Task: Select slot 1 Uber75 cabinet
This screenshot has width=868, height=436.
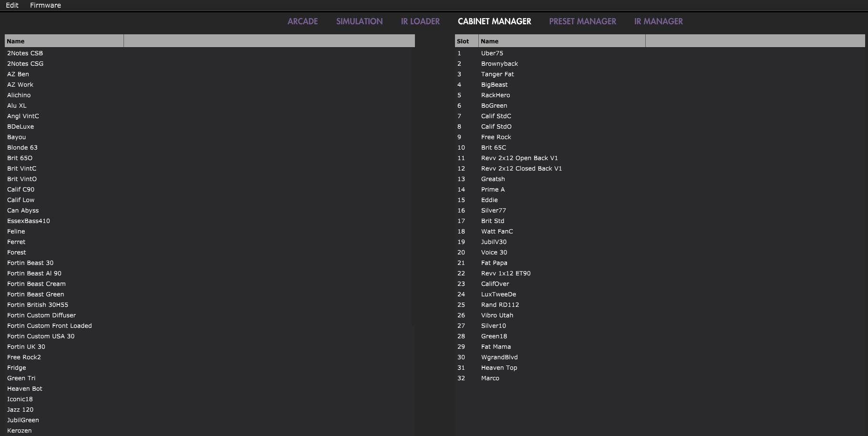Action: tap(492, 53)
